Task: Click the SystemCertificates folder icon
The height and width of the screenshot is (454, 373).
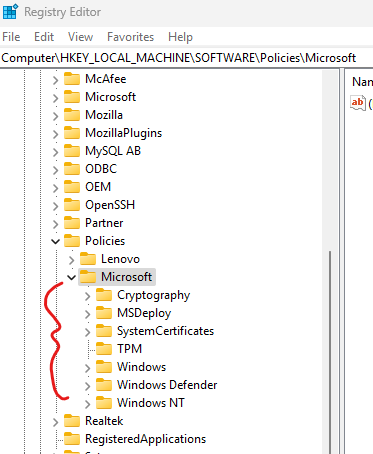Action: coord(104,331)
